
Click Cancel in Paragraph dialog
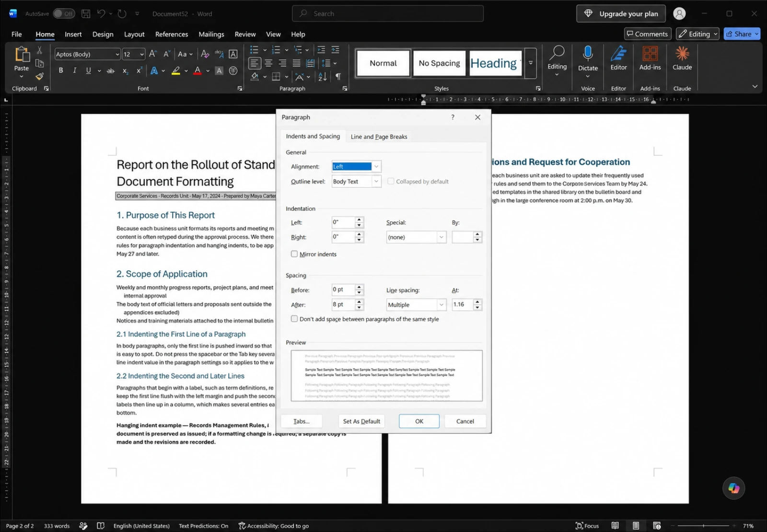tap(465, 421)
